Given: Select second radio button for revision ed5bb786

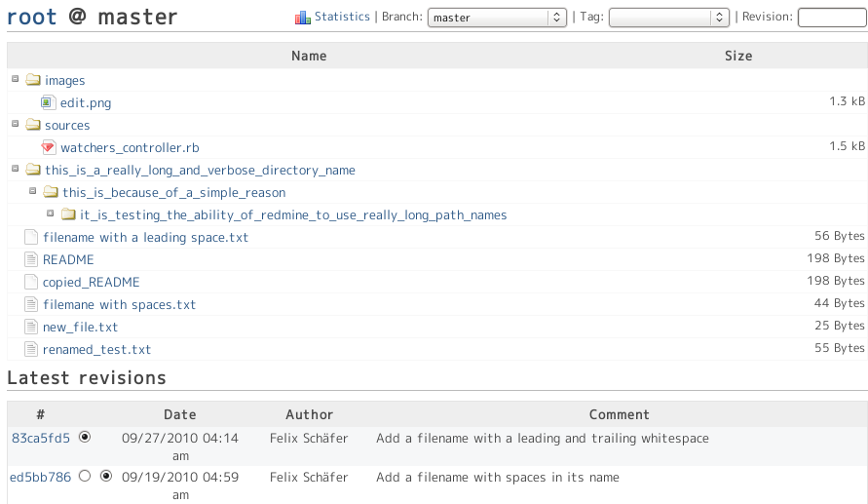Looking at the screenshot, I should 106,476.
